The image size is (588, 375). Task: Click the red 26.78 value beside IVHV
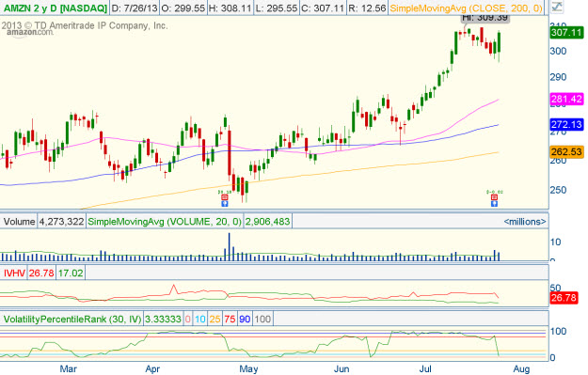pyautogui.click(x=41, y=273)
